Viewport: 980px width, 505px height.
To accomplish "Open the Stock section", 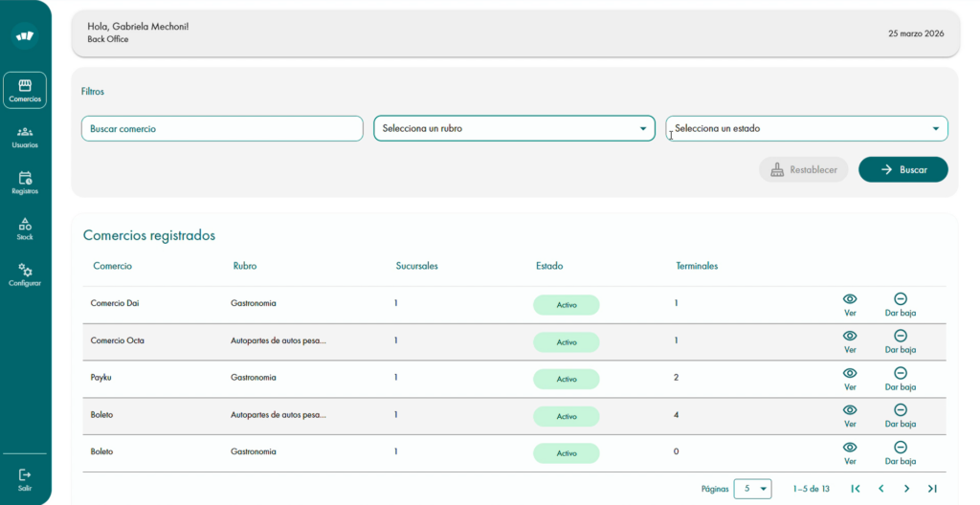I will [x=25, y=229].
